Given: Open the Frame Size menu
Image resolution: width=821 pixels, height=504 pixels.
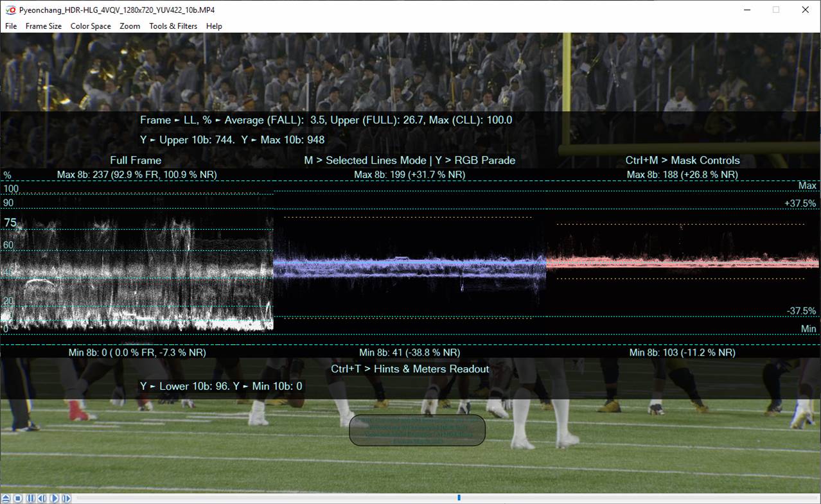Looking at the screenshot, I should tap(44, 26).
